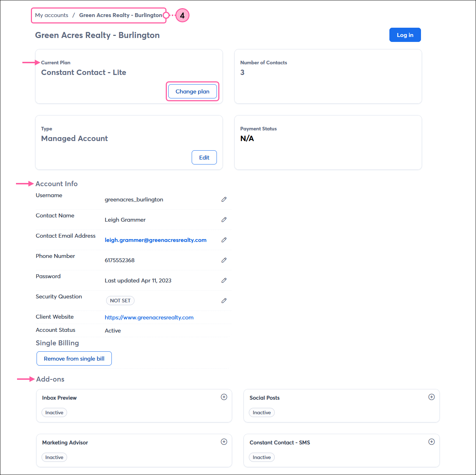The image size is (476, 475).
Task: Click the Log in button
Action: pos(405,35)
